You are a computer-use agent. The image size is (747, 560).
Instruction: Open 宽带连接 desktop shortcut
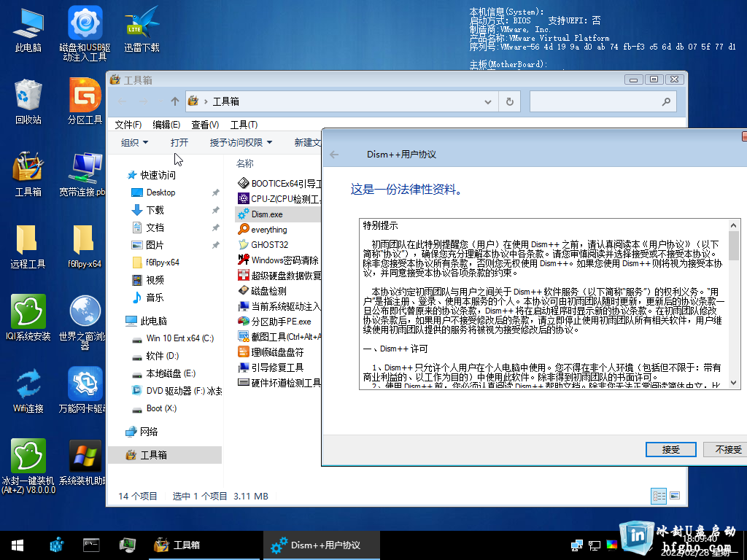[83, 174]
